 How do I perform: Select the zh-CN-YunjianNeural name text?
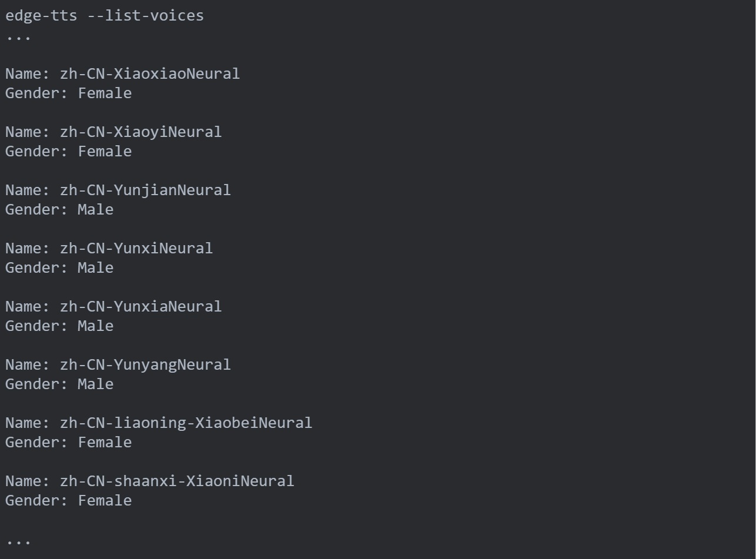[x=145, y=190]
